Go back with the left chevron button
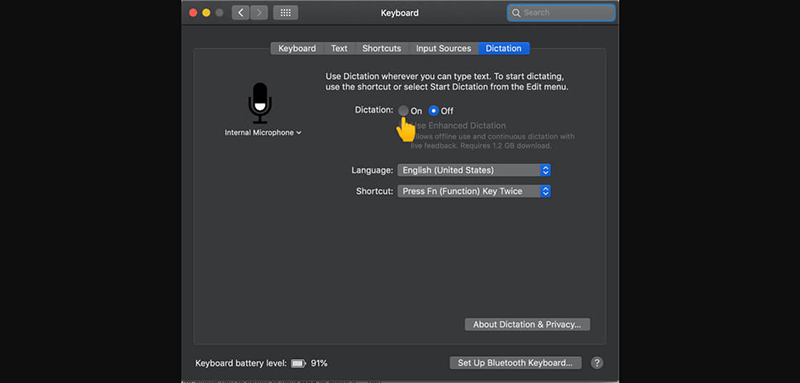The width and height of the screenshot is (800, 383). coord(241,13)
